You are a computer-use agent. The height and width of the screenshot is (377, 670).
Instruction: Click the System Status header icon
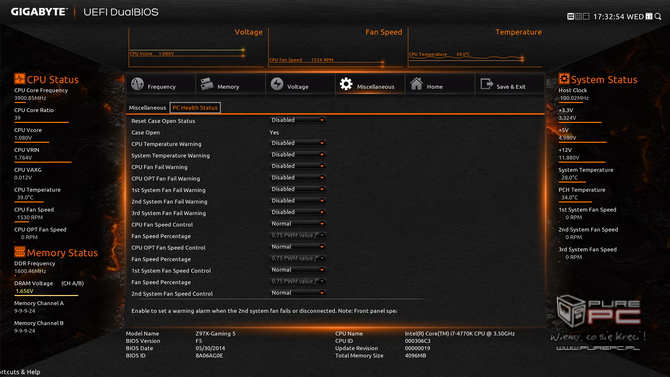coord(564,79)
